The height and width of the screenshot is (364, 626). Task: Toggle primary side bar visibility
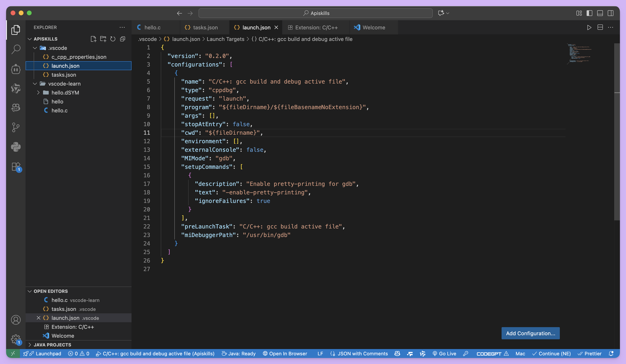click(589, 13)
